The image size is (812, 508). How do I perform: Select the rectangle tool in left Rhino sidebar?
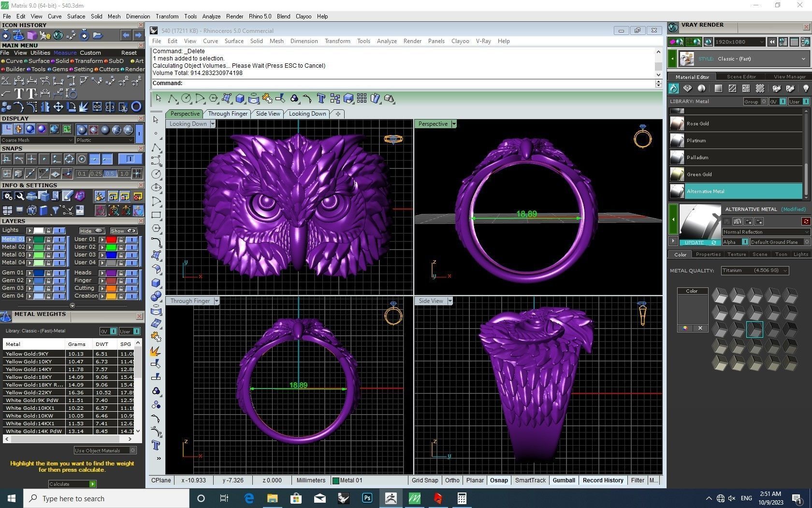(x=156, y=214)
